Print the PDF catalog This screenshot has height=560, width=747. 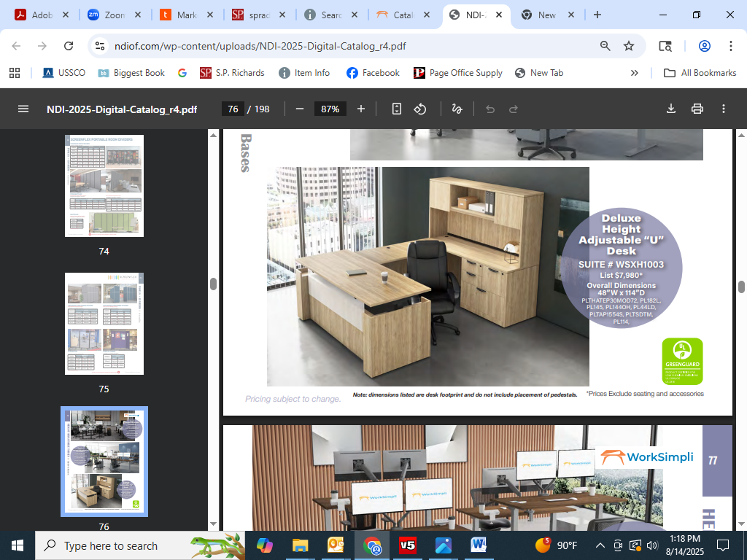point(697,109)
